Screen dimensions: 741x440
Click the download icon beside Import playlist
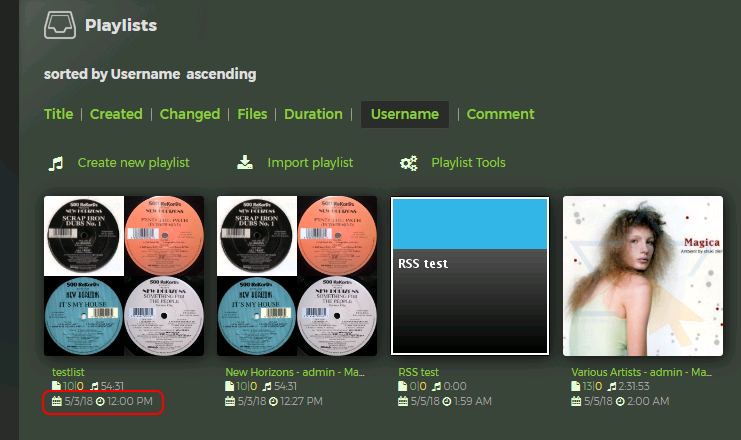click(x=245, y=163)
